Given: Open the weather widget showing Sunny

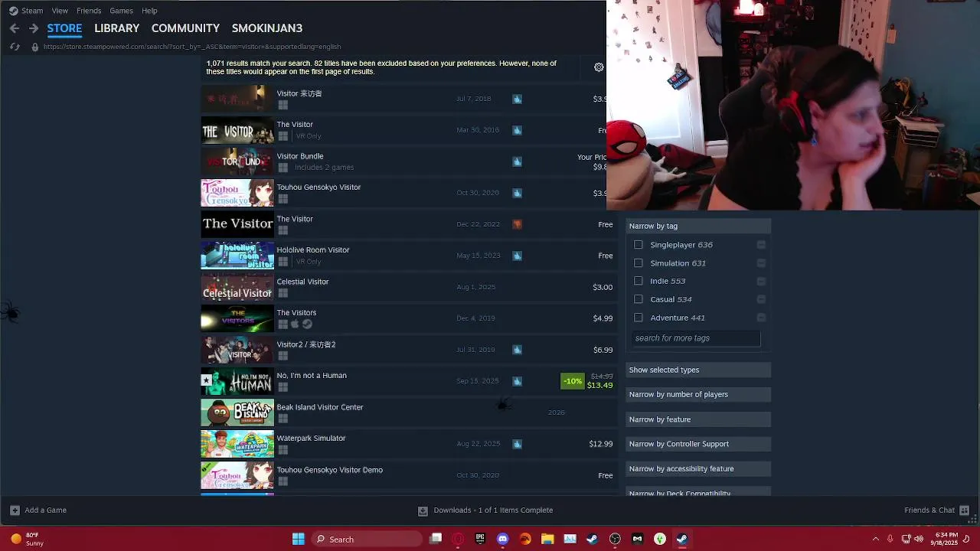Looking at the screenshot, I should (27, 539).
